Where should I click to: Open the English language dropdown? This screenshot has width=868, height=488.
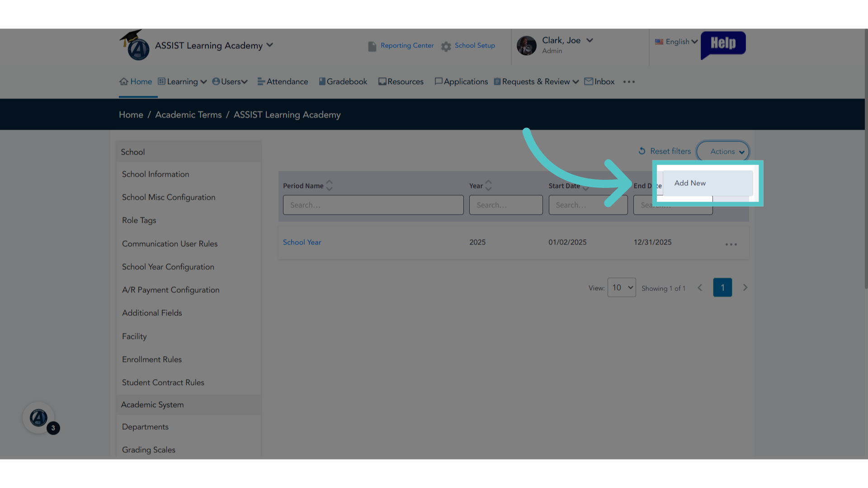click(x=676, y=42)
